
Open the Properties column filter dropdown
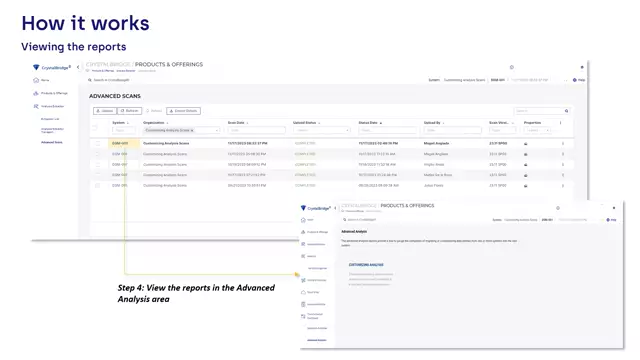click(x=537, y=130)
